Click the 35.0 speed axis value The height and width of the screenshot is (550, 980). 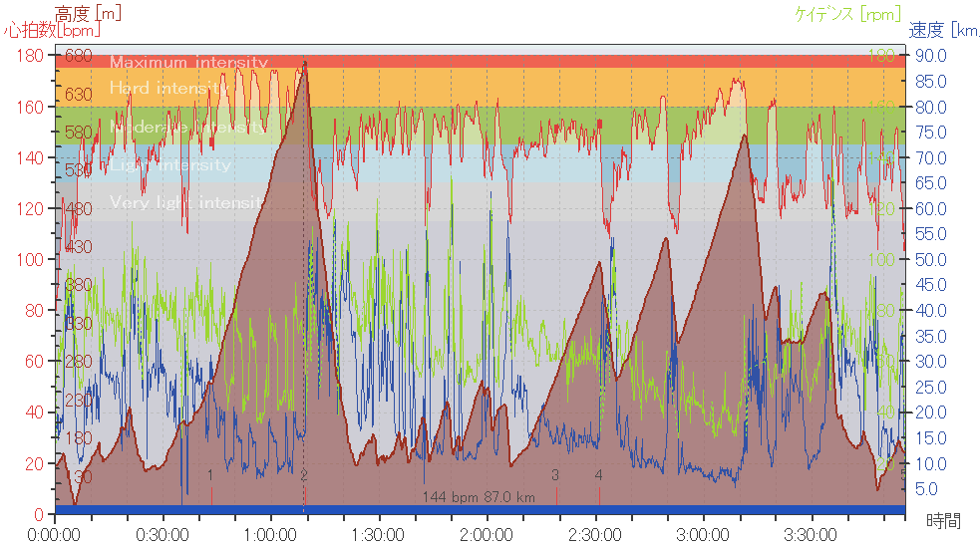pyautogui.click(x=931, y=337)
